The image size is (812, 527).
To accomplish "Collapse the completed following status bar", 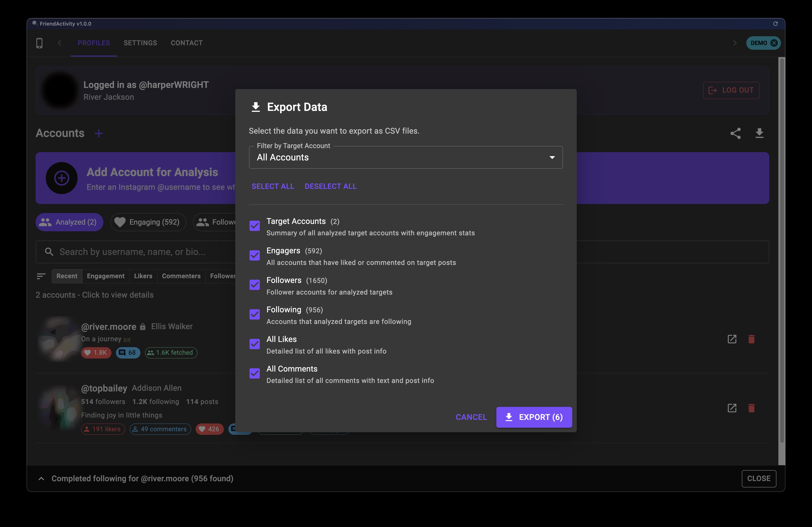I will point(41,479).
